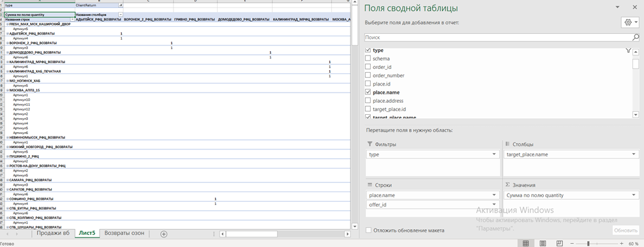Select the САМАРА_РФЦ_ВОЗВРАТЫ row label
The image size is (644, 247).
31,180
